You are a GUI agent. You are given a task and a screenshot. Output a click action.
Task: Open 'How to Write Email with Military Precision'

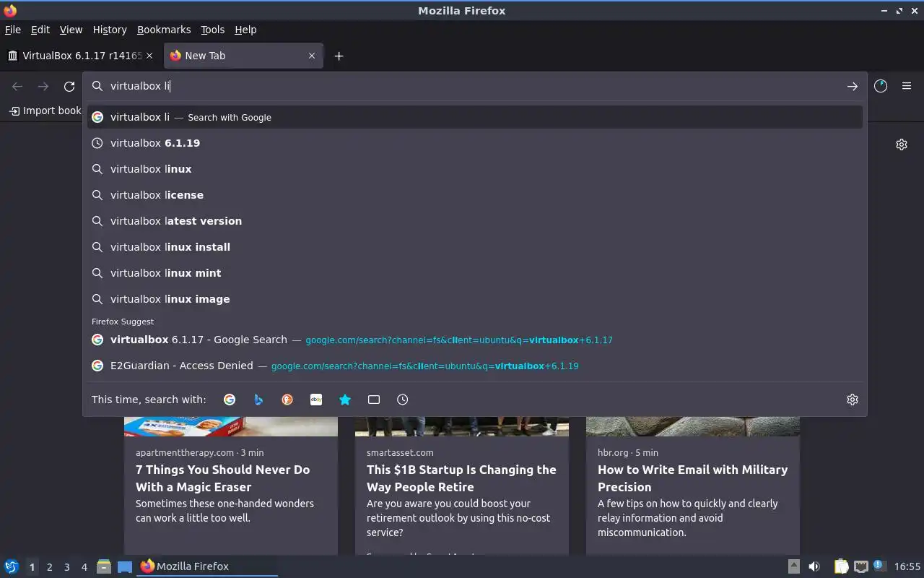tap(692, 478)
